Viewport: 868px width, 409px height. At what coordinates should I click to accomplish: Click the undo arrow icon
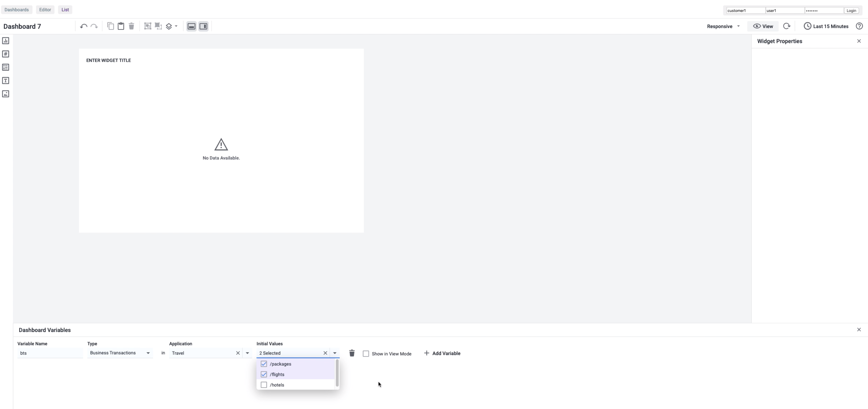84,26
